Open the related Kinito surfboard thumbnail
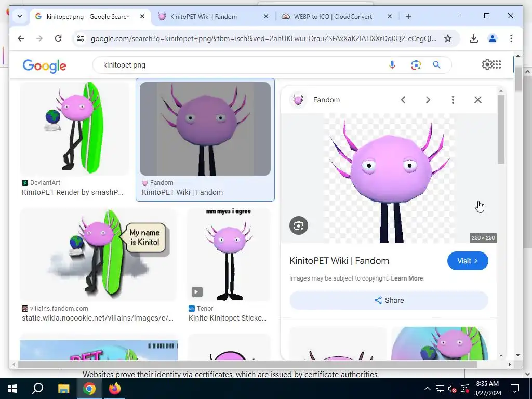The height and width of the screenshot is (399, 532). click(x=440, y=343)
